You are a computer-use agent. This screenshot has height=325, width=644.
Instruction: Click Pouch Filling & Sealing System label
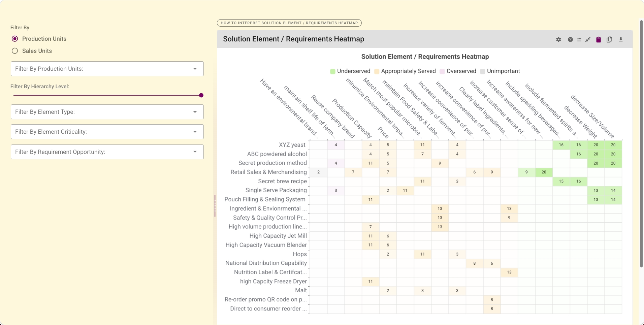point(265,199)
